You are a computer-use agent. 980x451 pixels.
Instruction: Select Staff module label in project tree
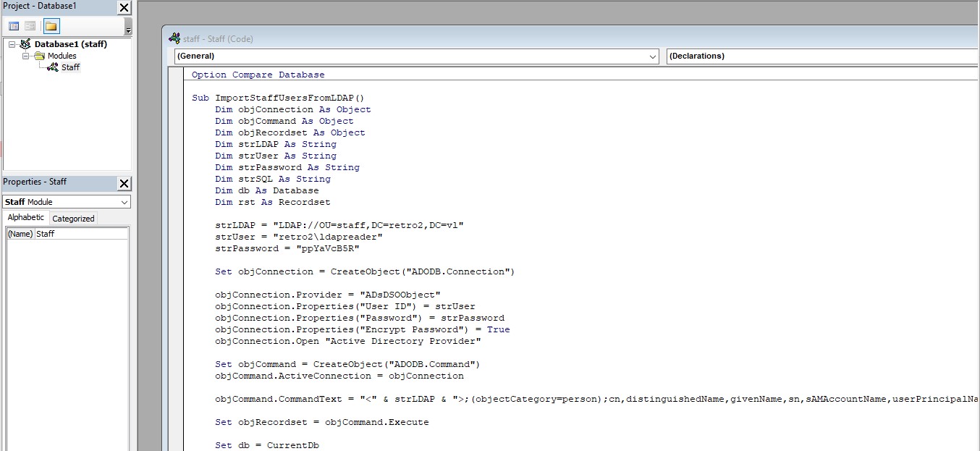click(71, 67)
